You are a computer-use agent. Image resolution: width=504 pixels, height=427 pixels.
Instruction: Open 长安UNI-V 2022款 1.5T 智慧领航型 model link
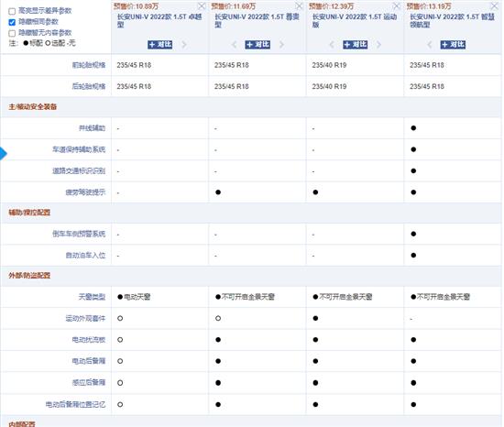(x=452, y=20)
